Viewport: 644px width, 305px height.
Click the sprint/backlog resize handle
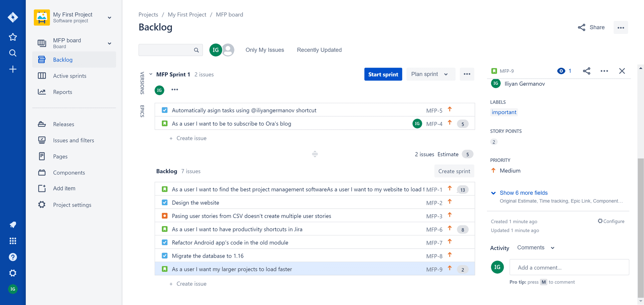click(x=315, y=154)
